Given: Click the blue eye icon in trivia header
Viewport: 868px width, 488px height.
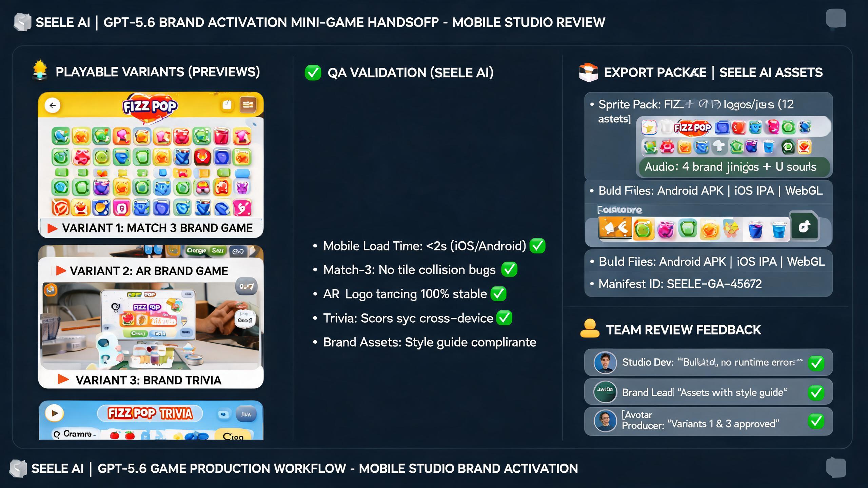Looking at the screenshot, I should (x=223, y=414).
